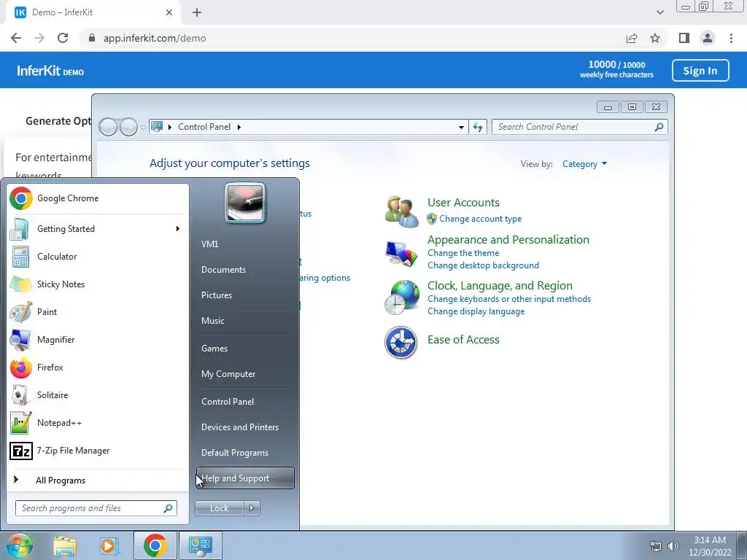Expand the shutdown options arrow beside Lock
The image size is (747, 560).
[x=252, y=508]
